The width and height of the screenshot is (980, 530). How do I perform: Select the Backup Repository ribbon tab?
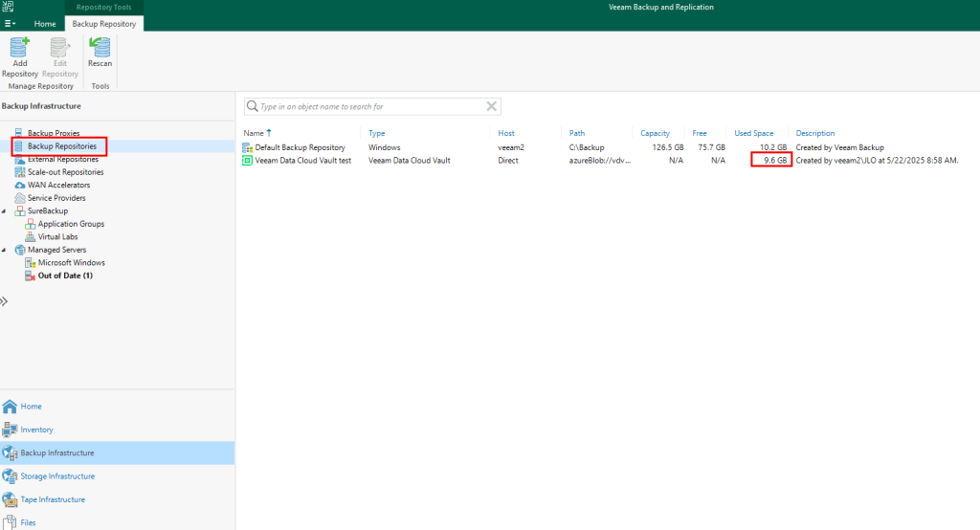pyautogui.click(x=104, y=24)
